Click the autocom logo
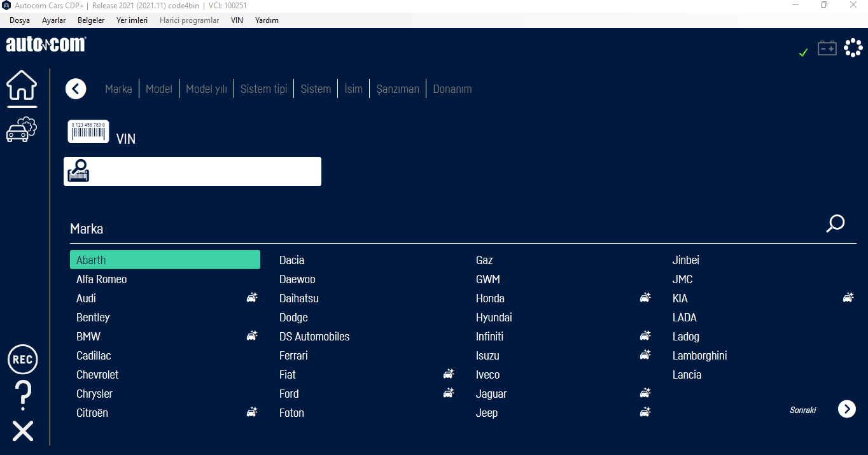This screenshot has width=868, height=455. click(46, 45)
